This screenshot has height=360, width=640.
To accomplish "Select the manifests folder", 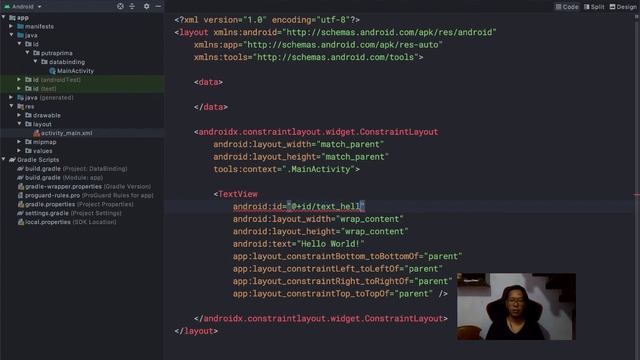I will click(39, 27).
